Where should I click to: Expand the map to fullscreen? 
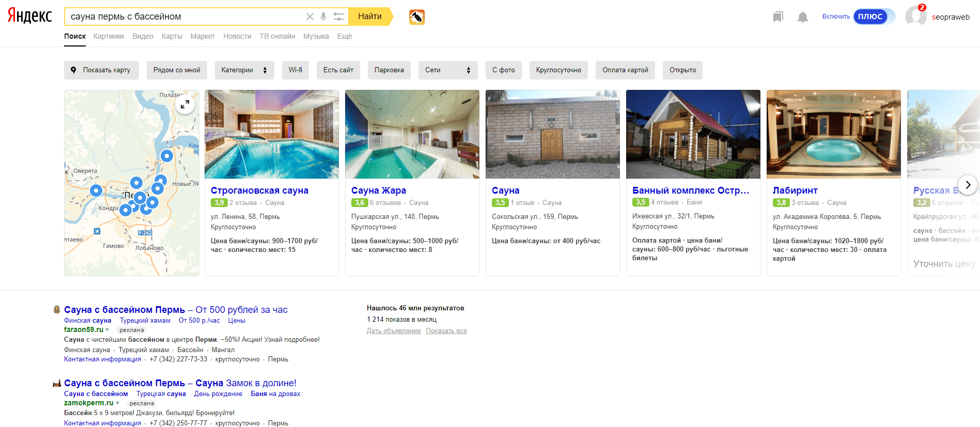click(x=185, y=105)
